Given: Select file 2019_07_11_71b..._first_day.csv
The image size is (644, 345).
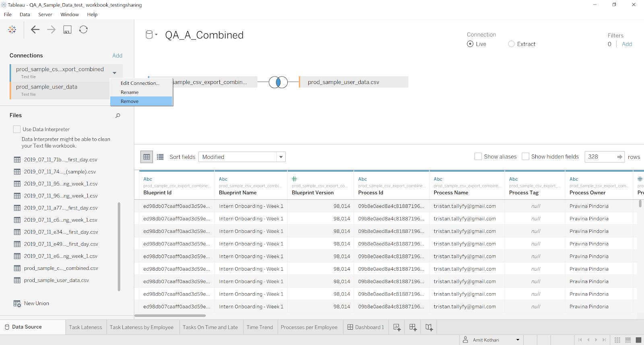Looking at the screenshot, I should [x=61, y=160].
